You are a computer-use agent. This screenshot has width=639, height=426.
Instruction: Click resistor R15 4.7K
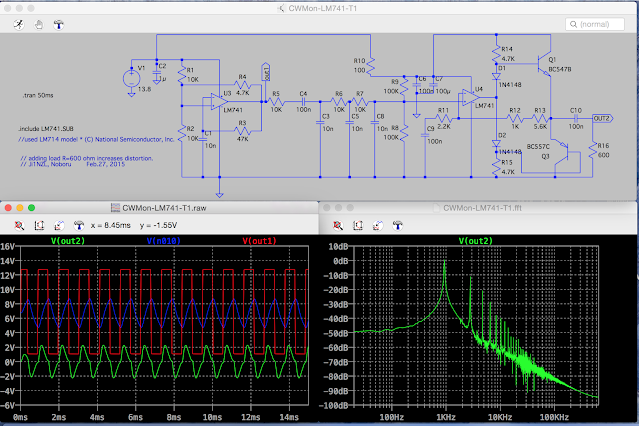click(x=496, y=167)
